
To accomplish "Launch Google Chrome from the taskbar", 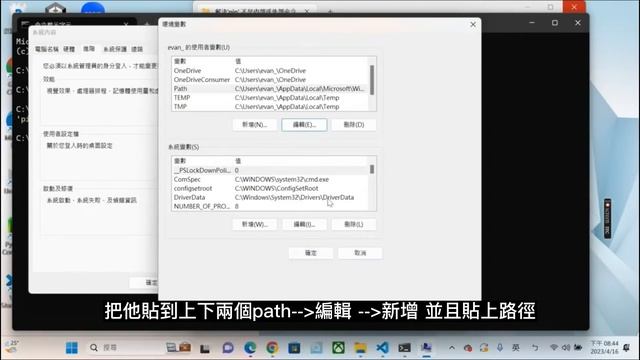I will click(272, 348).
